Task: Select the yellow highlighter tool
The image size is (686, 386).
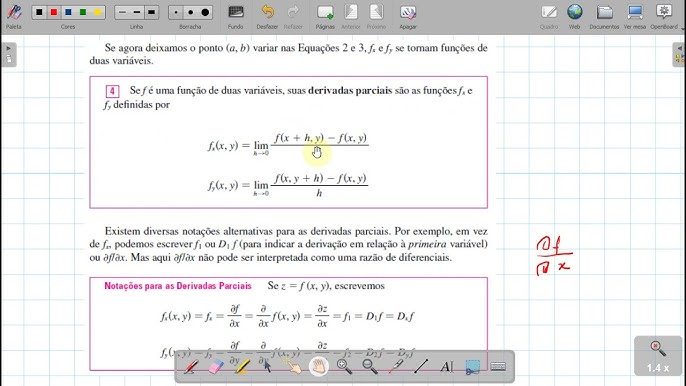Action: tap(242, 366)
